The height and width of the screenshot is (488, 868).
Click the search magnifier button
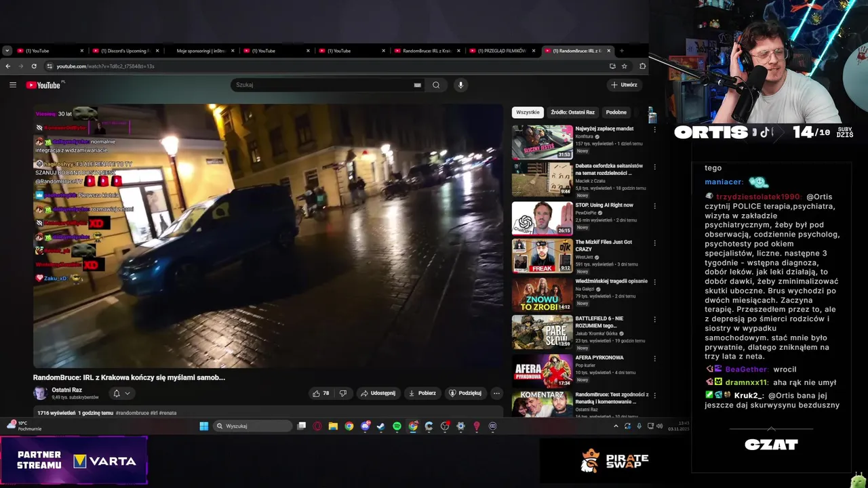tap(436, 85)
